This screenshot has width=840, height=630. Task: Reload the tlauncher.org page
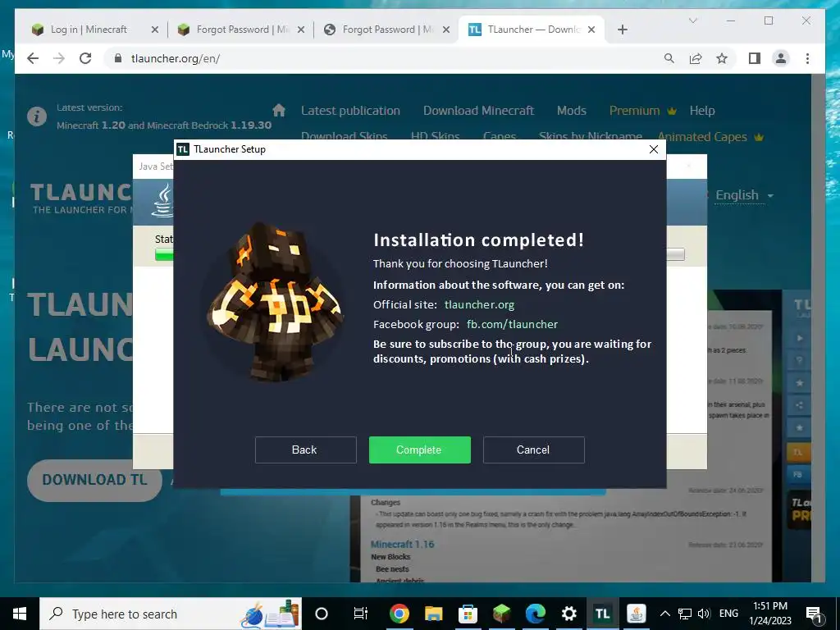pos(85,58)
